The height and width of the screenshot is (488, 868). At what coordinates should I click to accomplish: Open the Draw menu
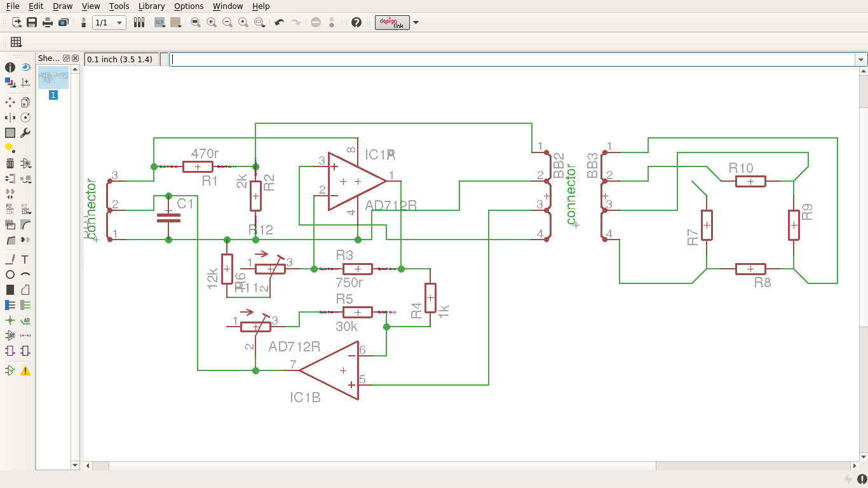click(x=62, y=6)
